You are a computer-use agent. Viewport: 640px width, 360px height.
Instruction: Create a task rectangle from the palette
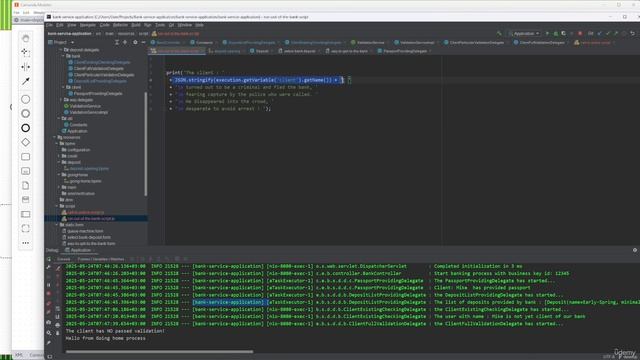click(x=25, y=157)
